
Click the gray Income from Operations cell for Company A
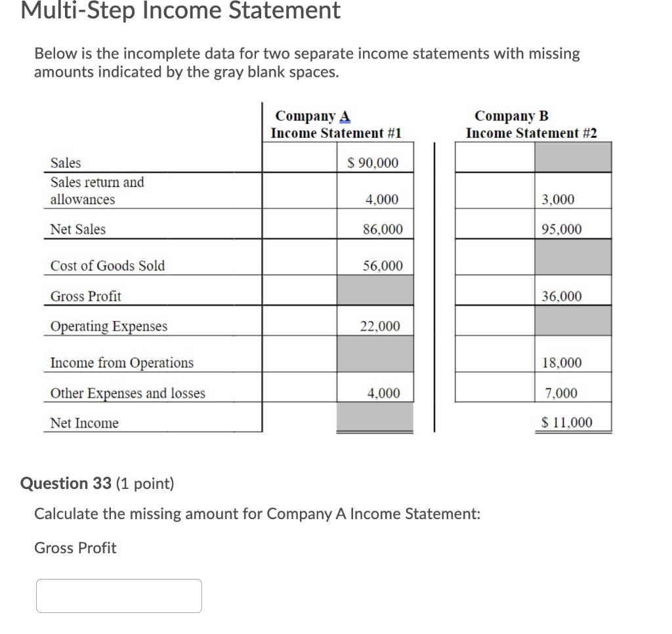click(x=375, y=353)
